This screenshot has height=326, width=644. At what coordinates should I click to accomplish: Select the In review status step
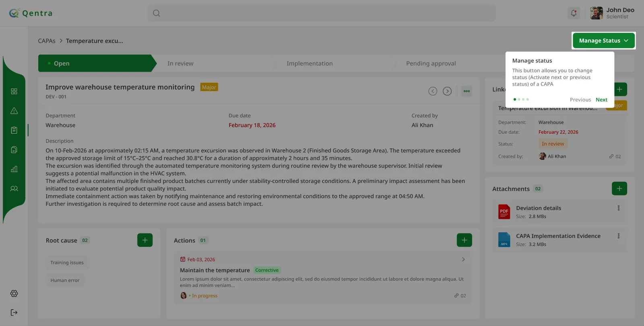[x=180, y=64]
